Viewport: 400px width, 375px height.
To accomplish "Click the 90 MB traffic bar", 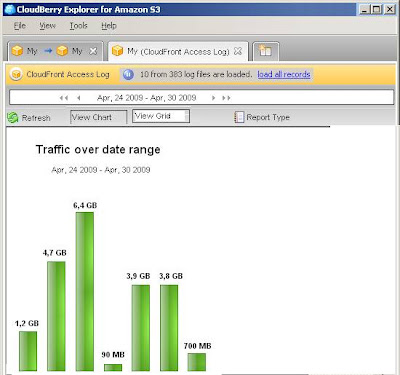I will pos(113,368).
